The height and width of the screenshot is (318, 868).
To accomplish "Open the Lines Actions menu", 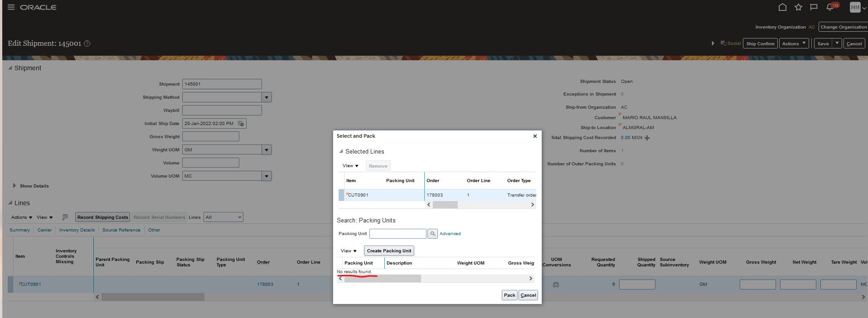I will tap(21, 217).
